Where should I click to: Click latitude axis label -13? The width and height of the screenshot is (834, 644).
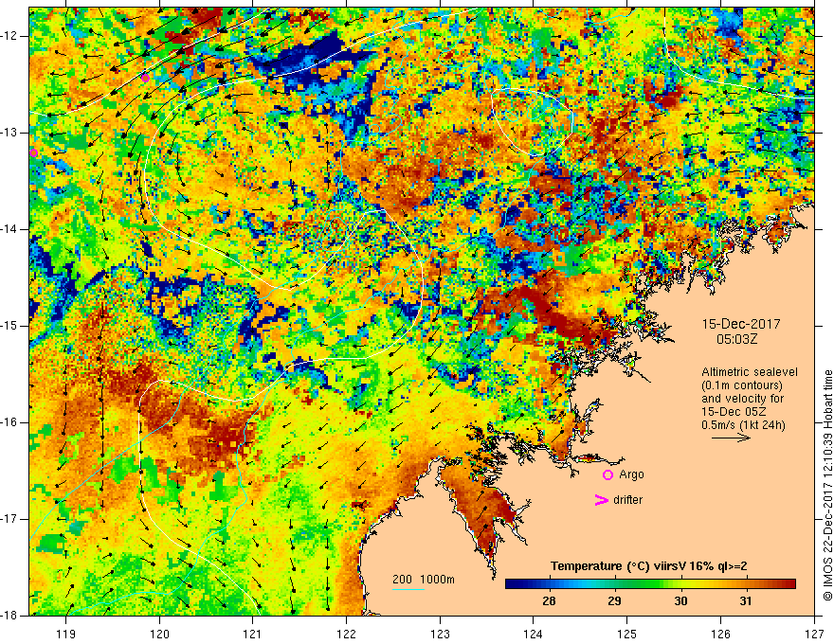click(9, 133)
